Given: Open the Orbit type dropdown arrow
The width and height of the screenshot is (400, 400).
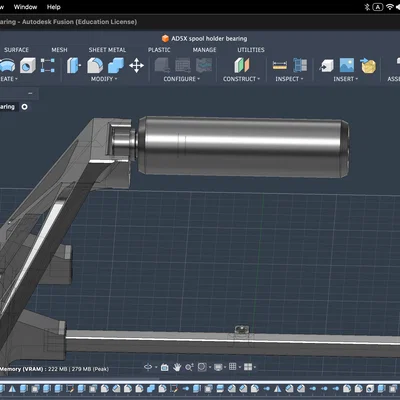Looking at the screenshot, I should pos(156,367).
